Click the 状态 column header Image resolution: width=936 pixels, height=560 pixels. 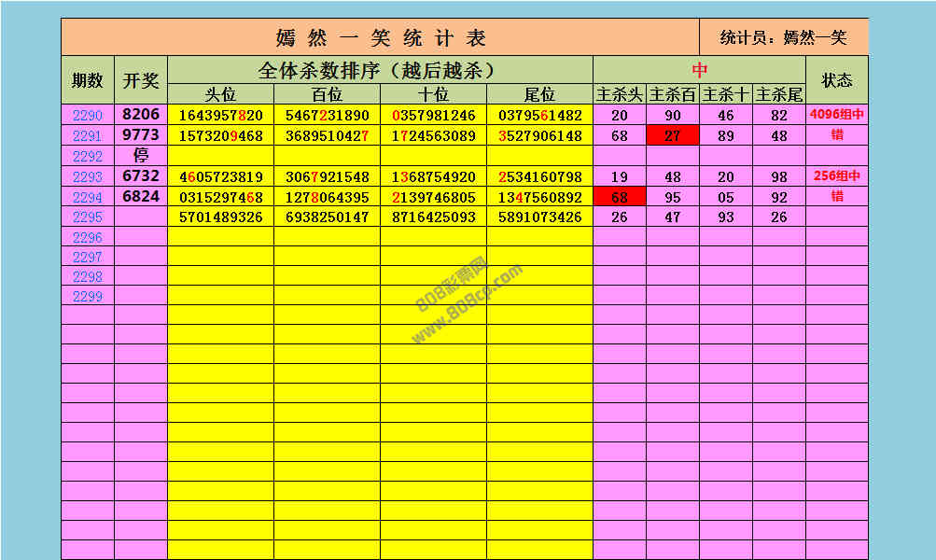[x=836, y=80]
